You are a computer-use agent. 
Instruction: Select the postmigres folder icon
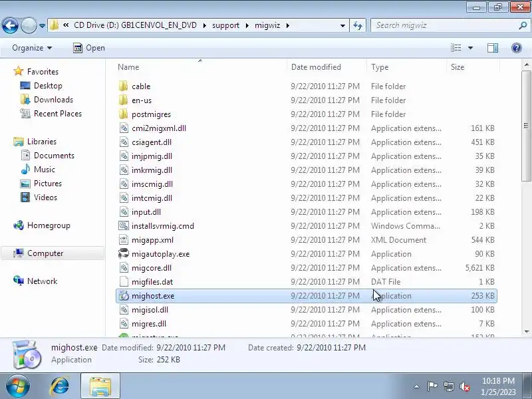tap(124, 114)
